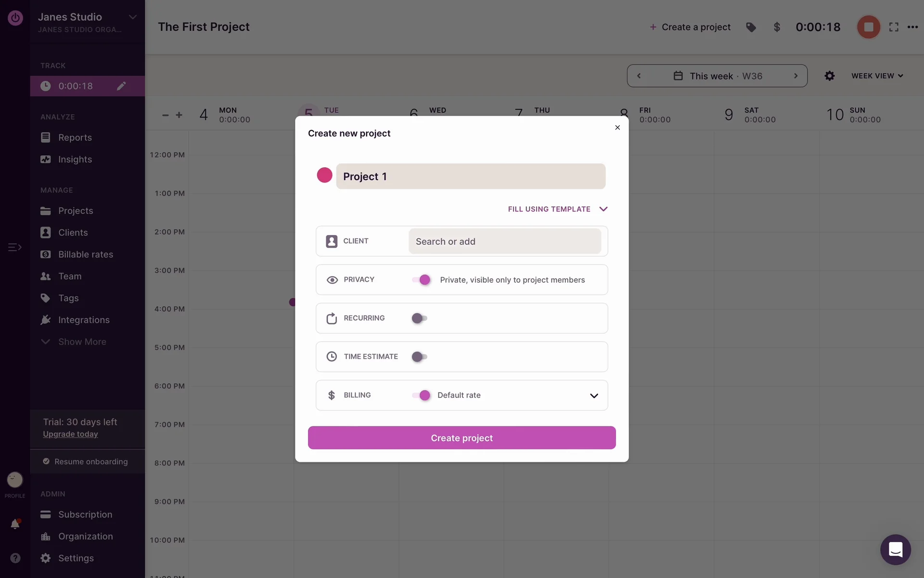The height and width of the screenshot is (578, 924).
Task: Open calendar settings with the gear icon
Action: point(829,76)
